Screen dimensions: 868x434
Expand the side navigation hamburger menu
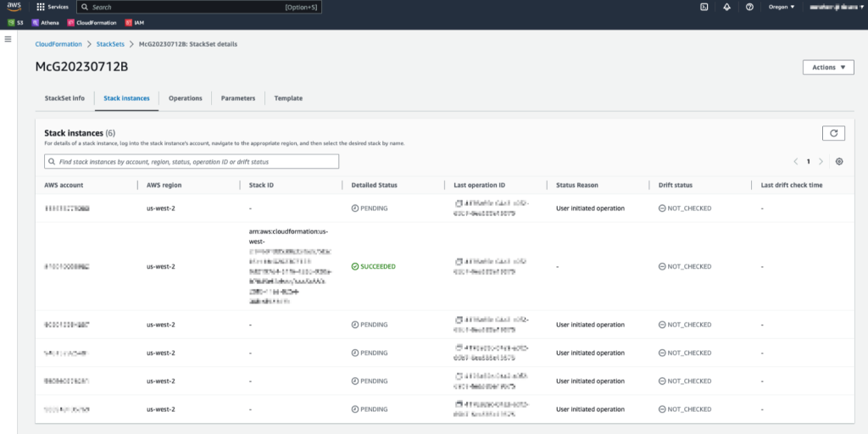(8, 39)
